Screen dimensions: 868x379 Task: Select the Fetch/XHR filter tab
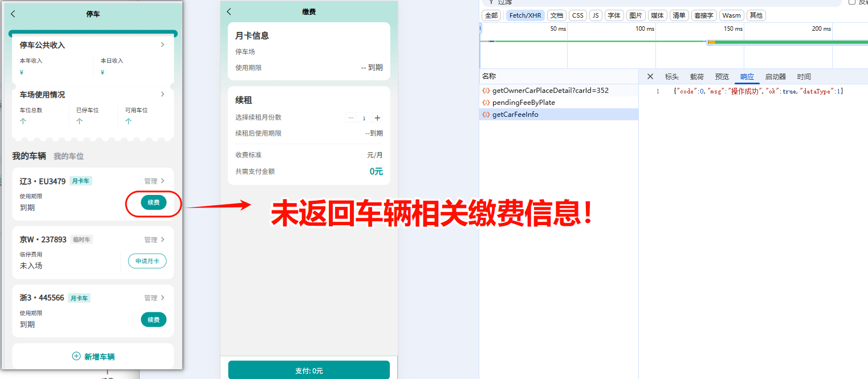[525, 15]
